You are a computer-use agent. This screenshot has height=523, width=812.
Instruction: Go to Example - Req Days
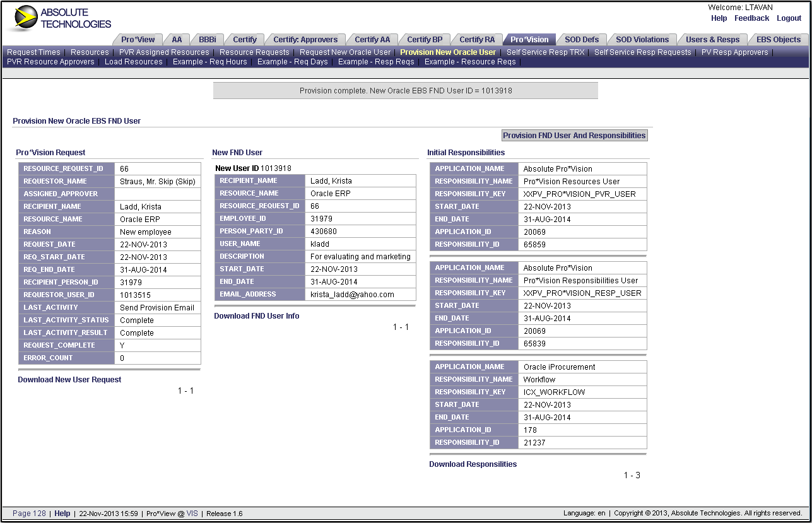point(293,62)
